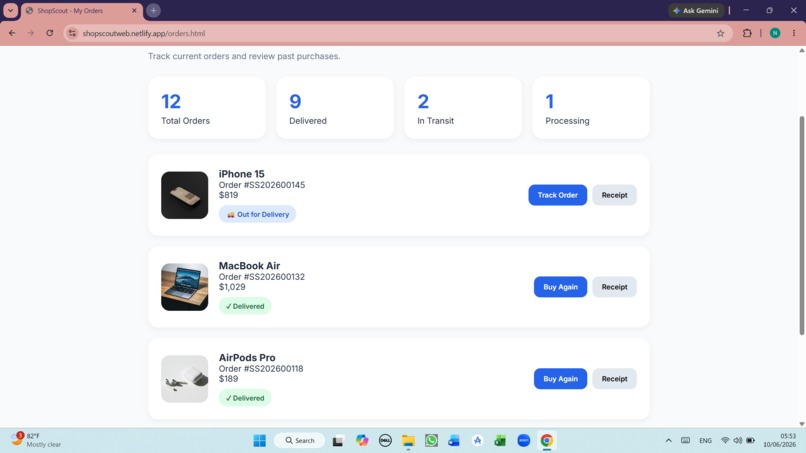Click the MacBook Air title
Screen dimensions: 806x453
pos(249,266)
